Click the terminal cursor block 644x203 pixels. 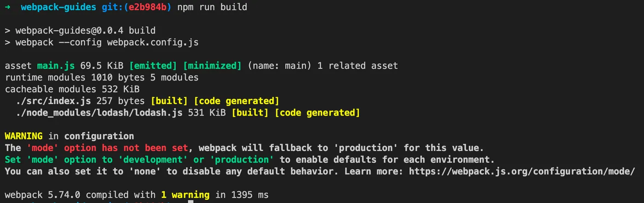pyautogui.click(x=190, y=201)
